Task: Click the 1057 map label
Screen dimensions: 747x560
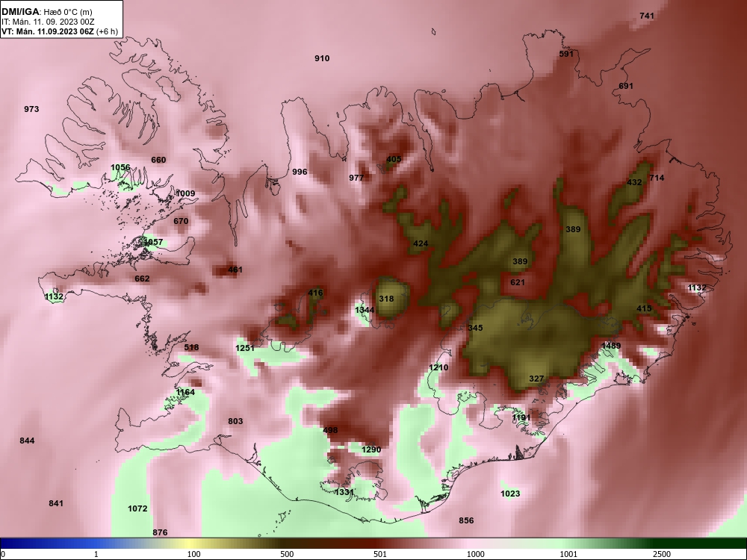Action: coord(153,243)
